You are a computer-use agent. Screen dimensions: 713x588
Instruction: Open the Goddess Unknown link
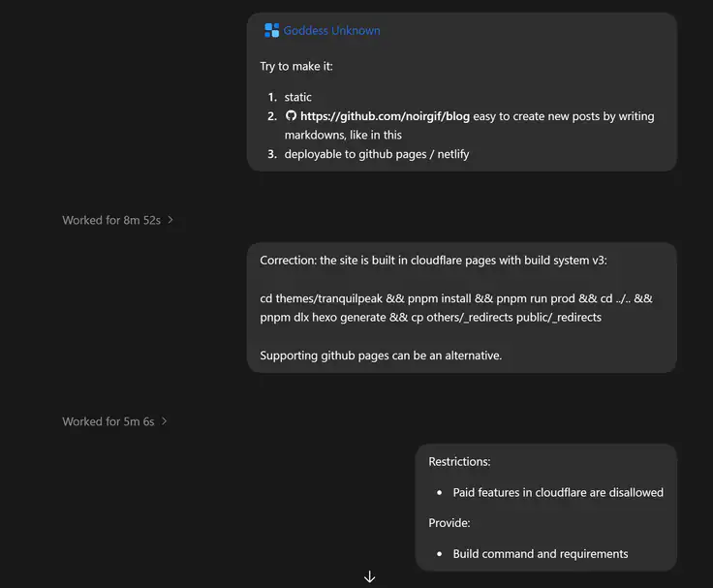click(x=331, y=30)
